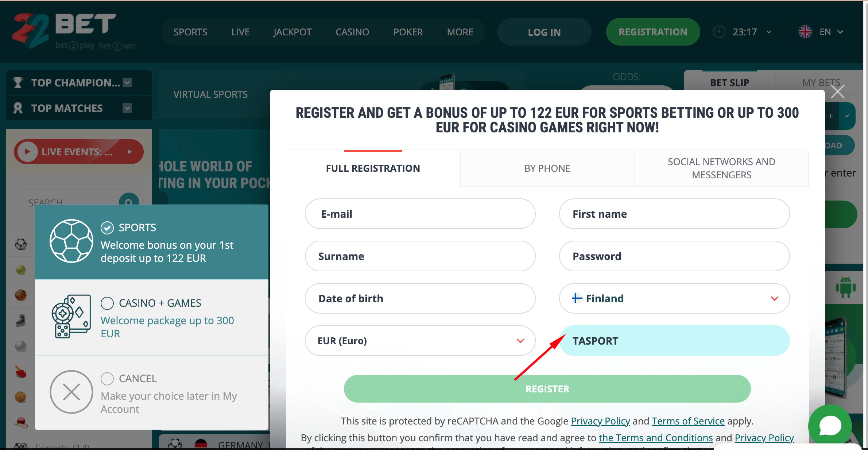Close the registration popup
Viewport: 868px width, 450px height.
[837, 92]
